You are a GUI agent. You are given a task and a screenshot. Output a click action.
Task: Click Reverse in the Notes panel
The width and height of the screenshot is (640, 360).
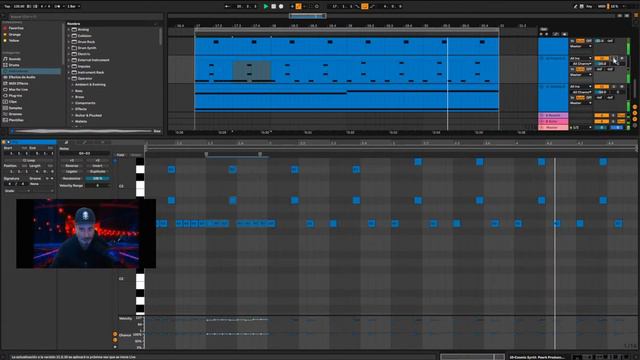tap(72, 166)
